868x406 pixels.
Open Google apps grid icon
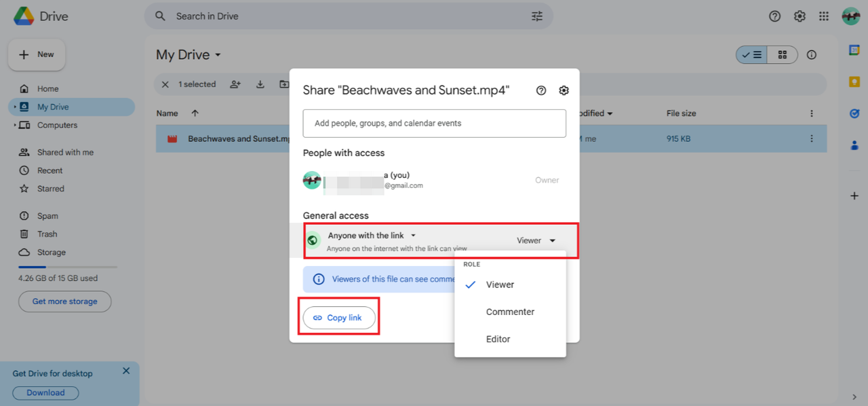(x=824, y=16)
